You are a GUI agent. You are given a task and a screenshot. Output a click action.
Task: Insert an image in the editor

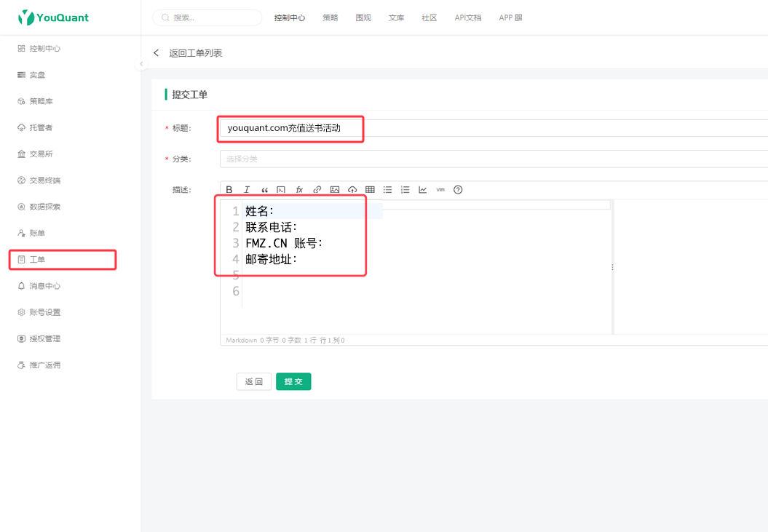coord(335,189)
